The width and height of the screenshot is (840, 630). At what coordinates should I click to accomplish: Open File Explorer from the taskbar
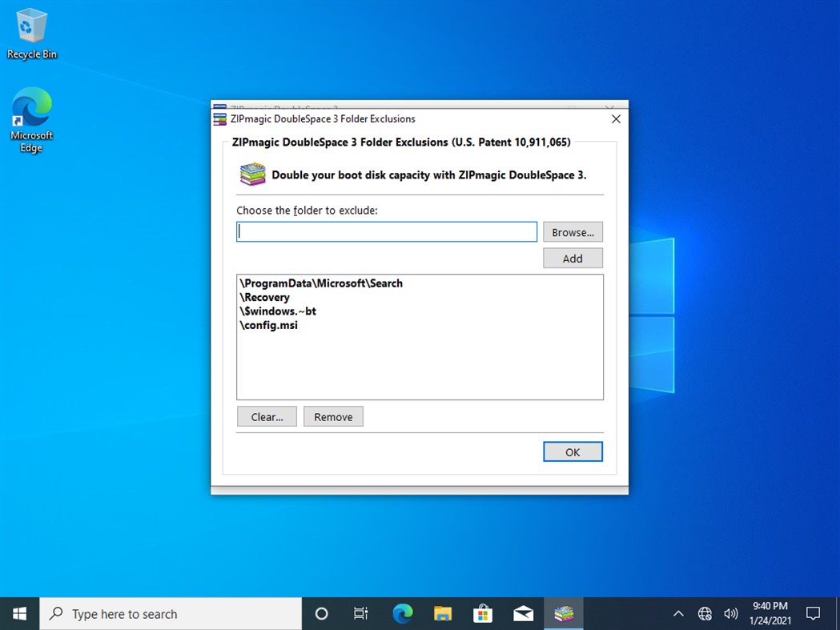pyautogui.click(x=443, y=613)
